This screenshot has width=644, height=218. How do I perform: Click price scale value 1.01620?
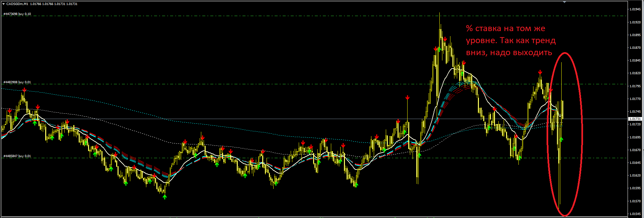point(635,176)
